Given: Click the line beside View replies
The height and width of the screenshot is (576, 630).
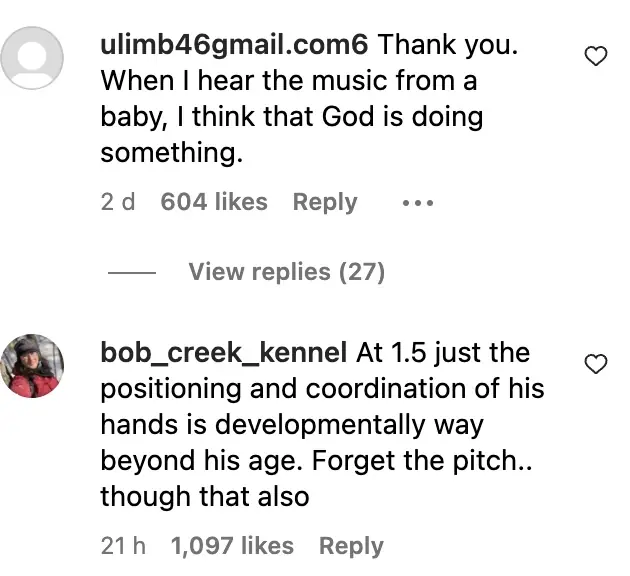Looking at the screenshot, I should click(130, 273).
